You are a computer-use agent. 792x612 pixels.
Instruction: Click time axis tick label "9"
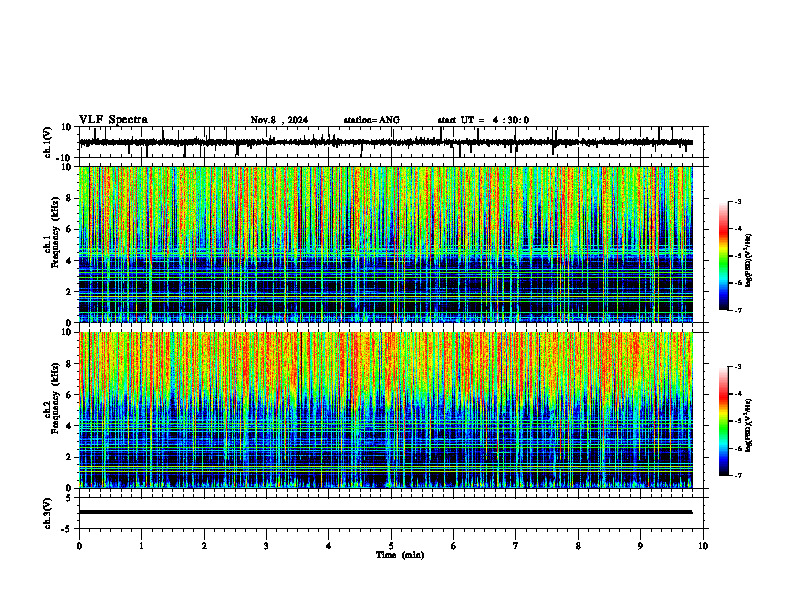tap(640, 546)
